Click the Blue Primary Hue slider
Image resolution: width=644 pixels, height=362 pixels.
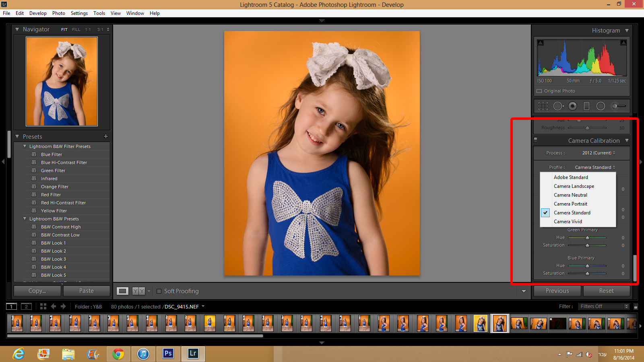coord(587,266)
